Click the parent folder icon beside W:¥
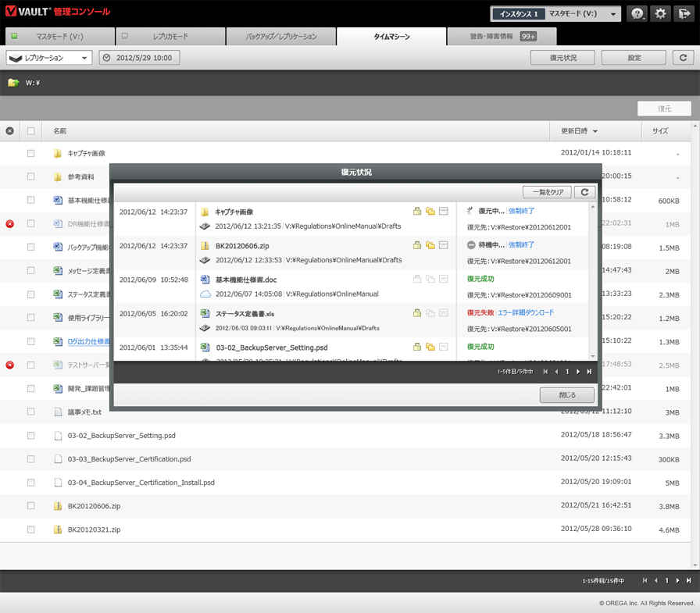Viewport: 700px width, 613px height. [13, 83]
